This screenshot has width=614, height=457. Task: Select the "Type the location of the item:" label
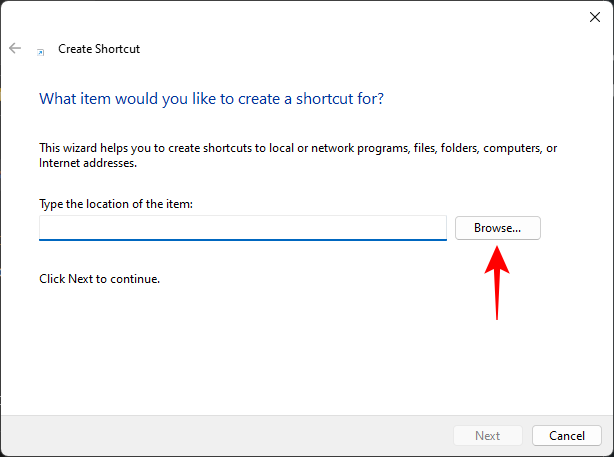click(115, 204)
